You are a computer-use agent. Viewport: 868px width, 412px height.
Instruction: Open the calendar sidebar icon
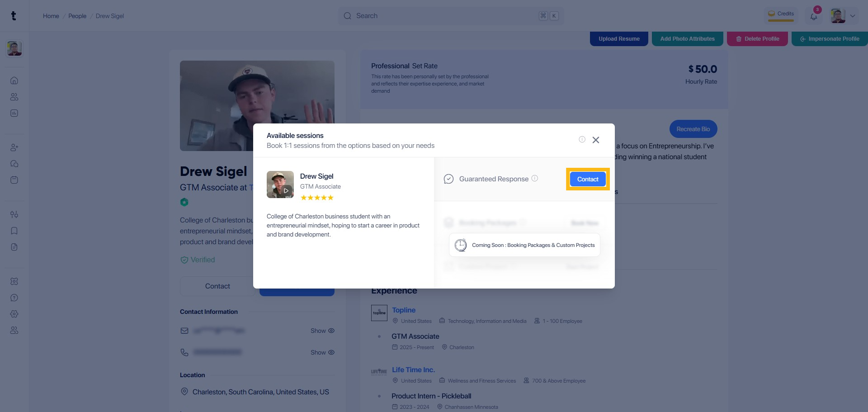tap(14, 180)
